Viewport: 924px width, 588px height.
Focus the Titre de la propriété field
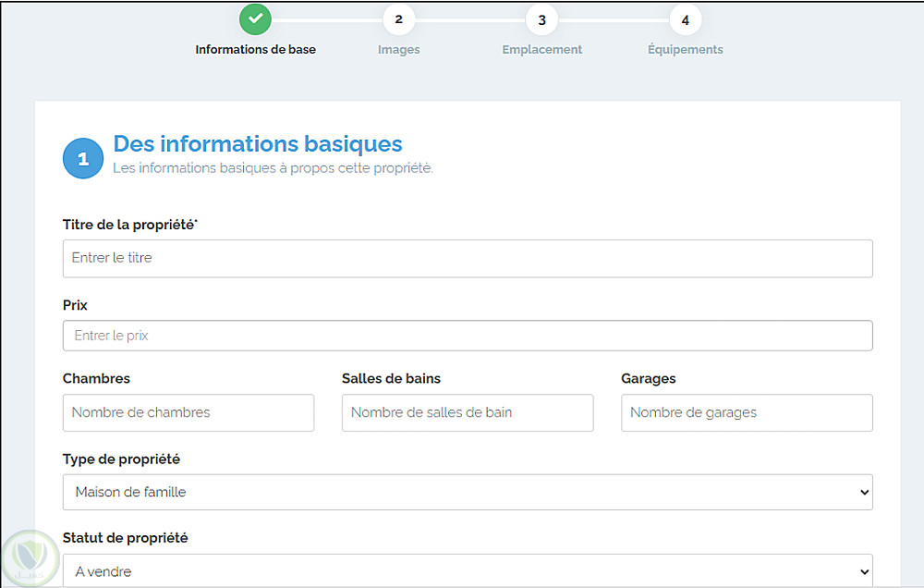[468, 259]
